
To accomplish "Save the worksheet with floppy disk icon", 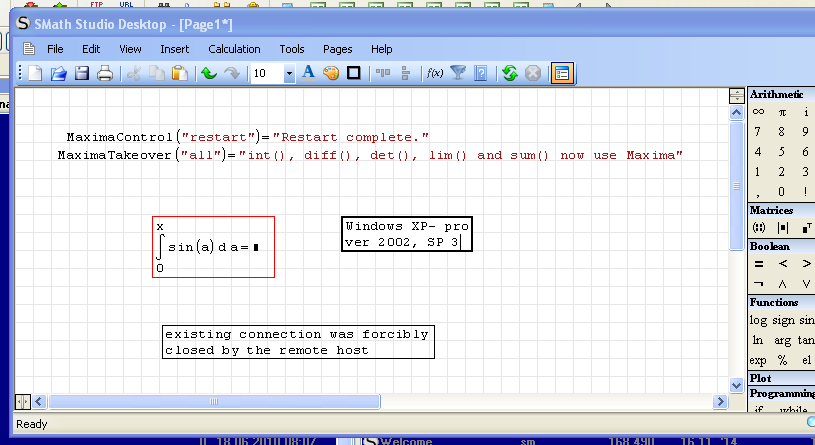I will pos(81,73).
